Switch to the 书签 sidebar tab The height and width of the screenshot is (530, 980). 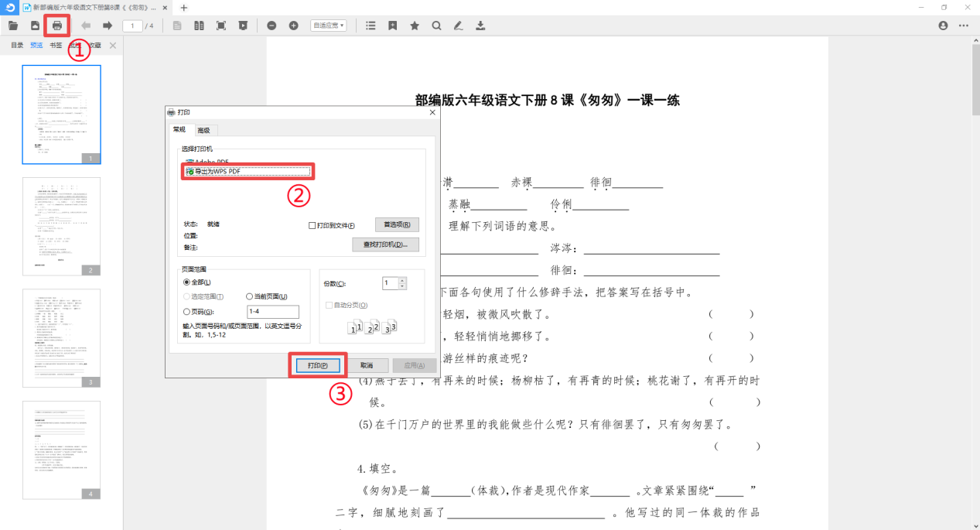pyautogui.click(x=54, y=45)
